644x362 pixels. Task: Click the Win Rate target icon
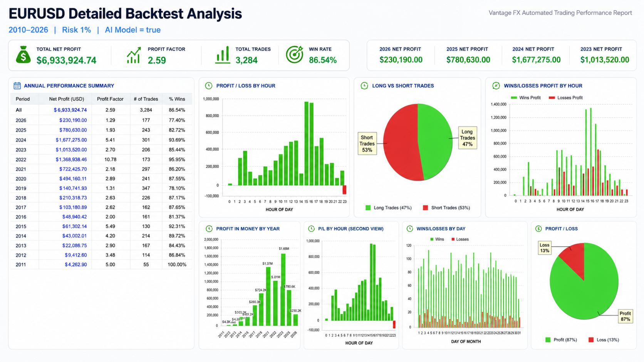coord(295,55)
